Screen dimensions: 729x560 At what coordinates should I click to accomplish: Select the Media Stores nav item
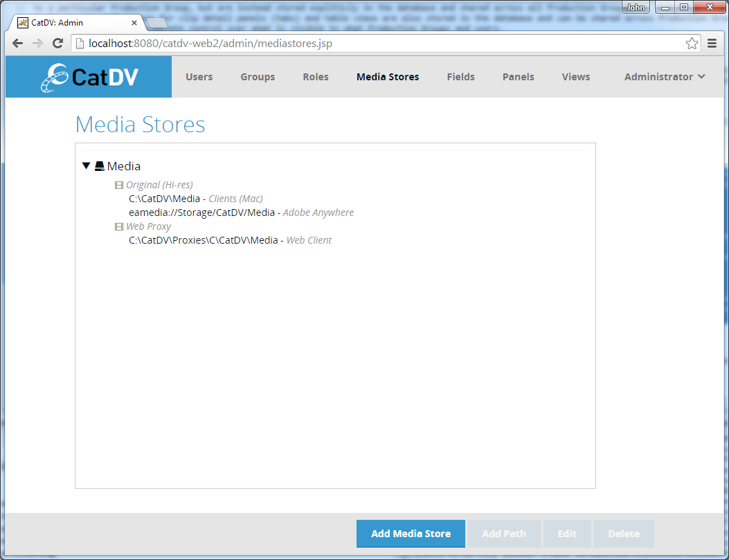388,77
